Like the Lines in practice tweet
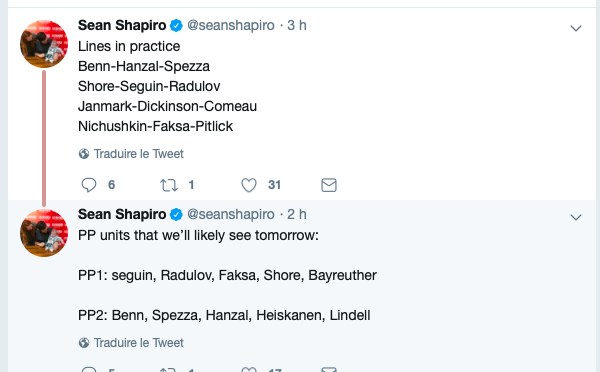 point(249,185)
